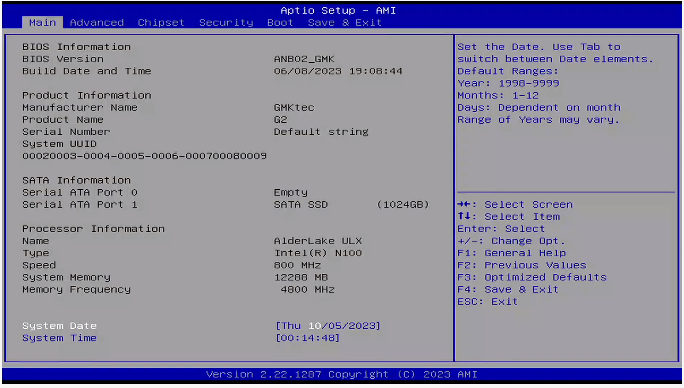Click the F2: Previous Values hint
The width and height of the screenshot is (684, 388).
(x=522, y=265)
